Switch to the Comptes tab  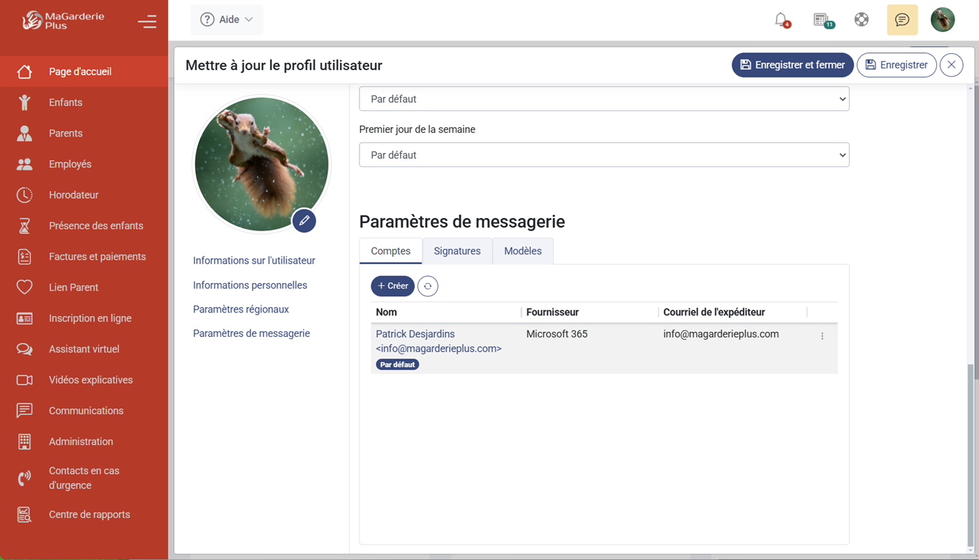pos(391,251)
